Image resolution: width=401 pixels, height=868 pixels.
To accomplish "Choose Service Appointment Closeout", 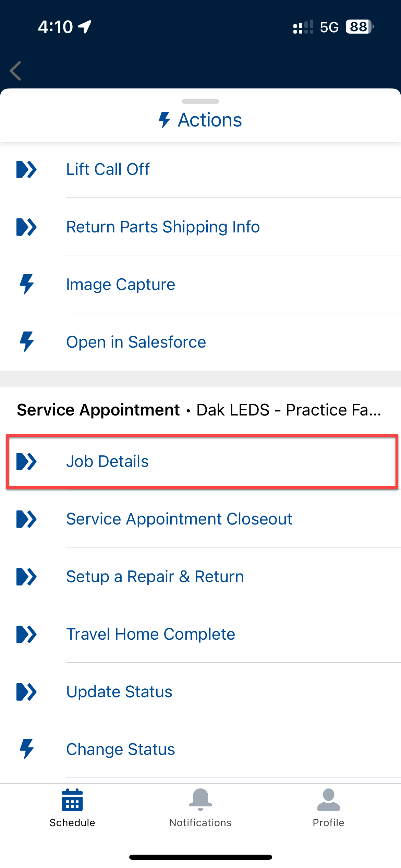I will pos(179,519).
